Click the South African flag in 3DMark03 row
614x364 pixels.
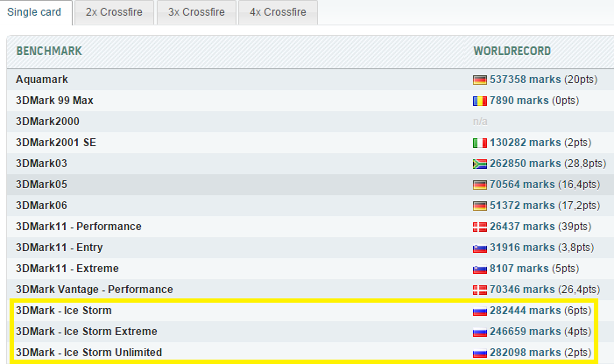(x=479, y=164)
